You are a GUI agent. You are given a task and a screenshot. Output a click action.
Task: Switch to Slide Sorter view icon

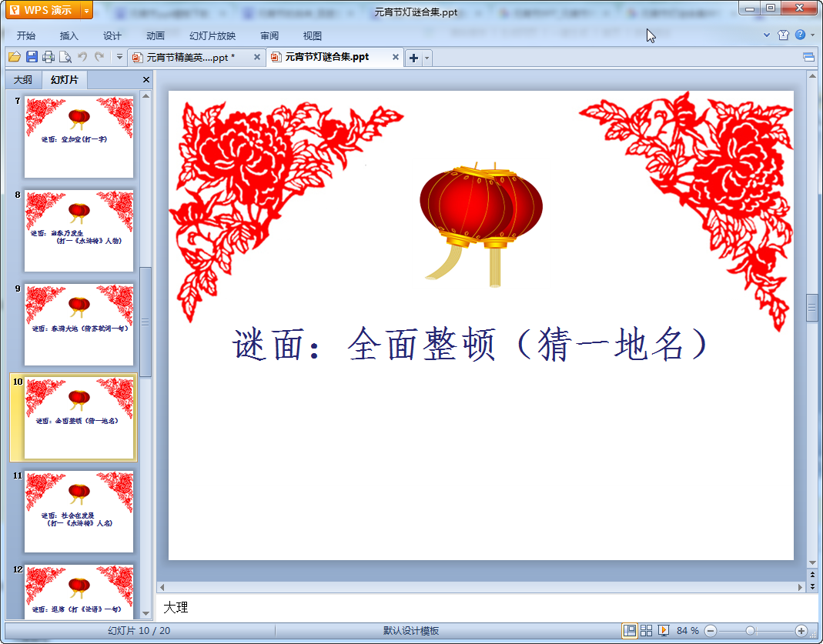(x=646, y=630)
